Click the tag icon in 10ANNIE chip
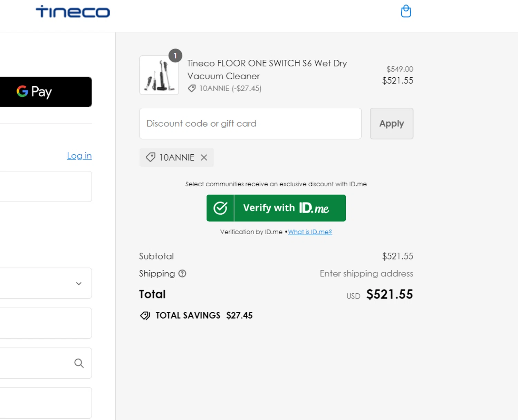This screenshot has height=420, width=518. [x=151, y=157]
